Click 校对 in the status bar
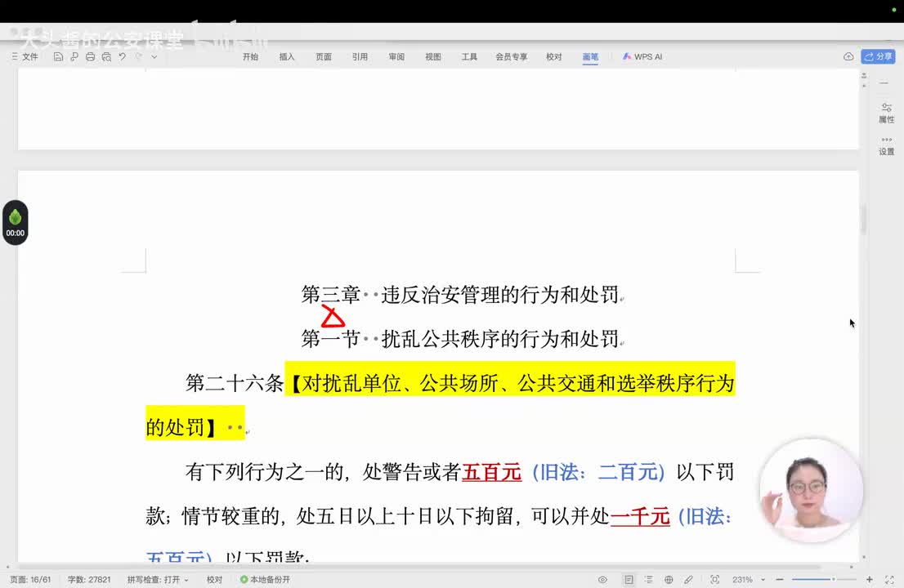Screen dimensions: 904x588 click(x=214, y=579)
